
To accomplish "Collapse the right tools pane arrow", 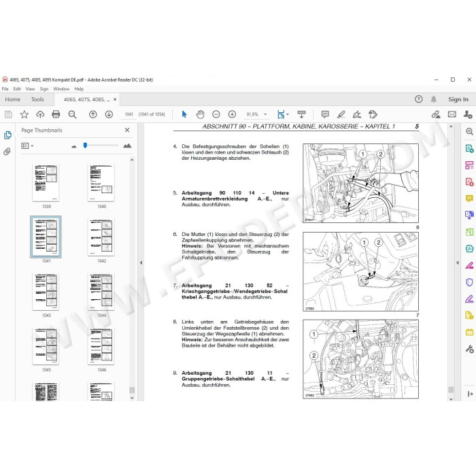I will [458, 262].
